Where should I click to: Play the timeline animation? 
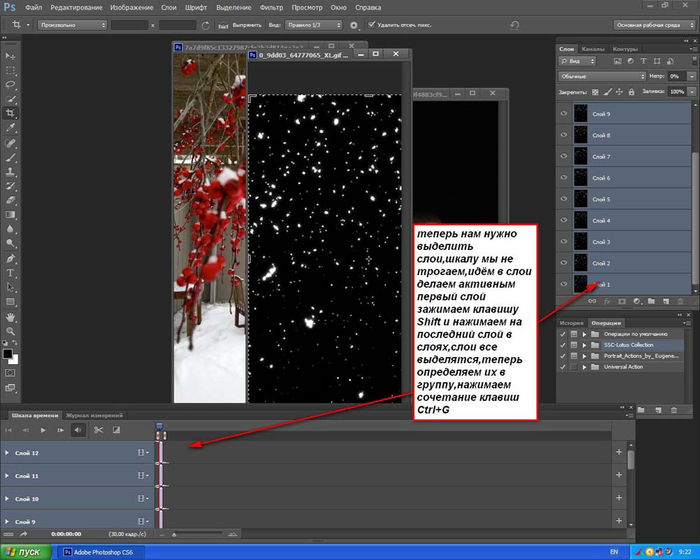[x=43, y=430]
